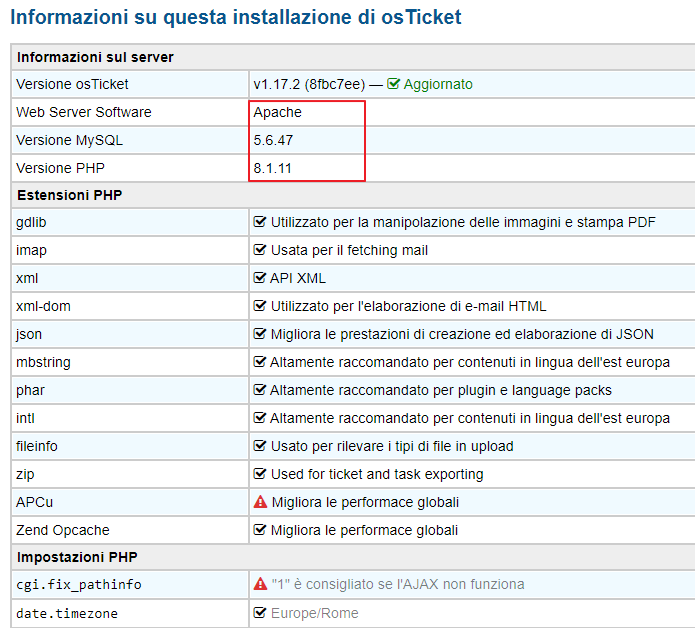Click the MySQL version 5.6.47 value
The height and width of the screenshot is (630, 696).
(x=273, y=140)
